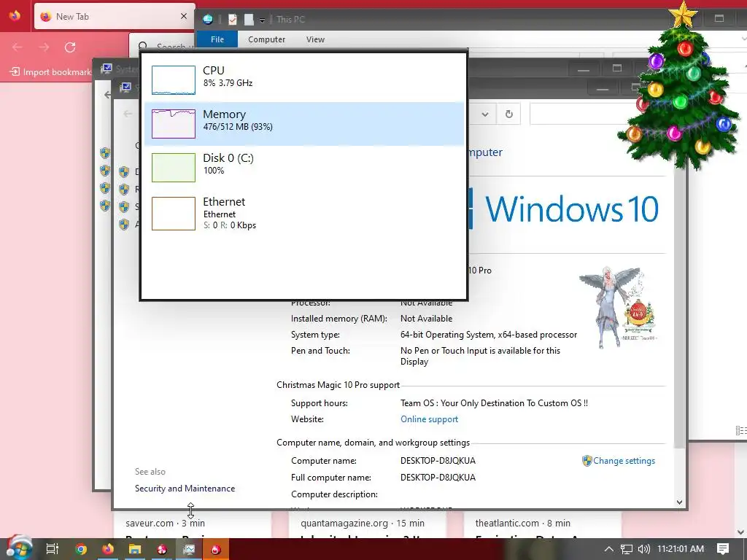Click the 'Computer name, domain, and workgroup settings' heading
Screen dimensions: 747x560
click(x=373, y=443)
